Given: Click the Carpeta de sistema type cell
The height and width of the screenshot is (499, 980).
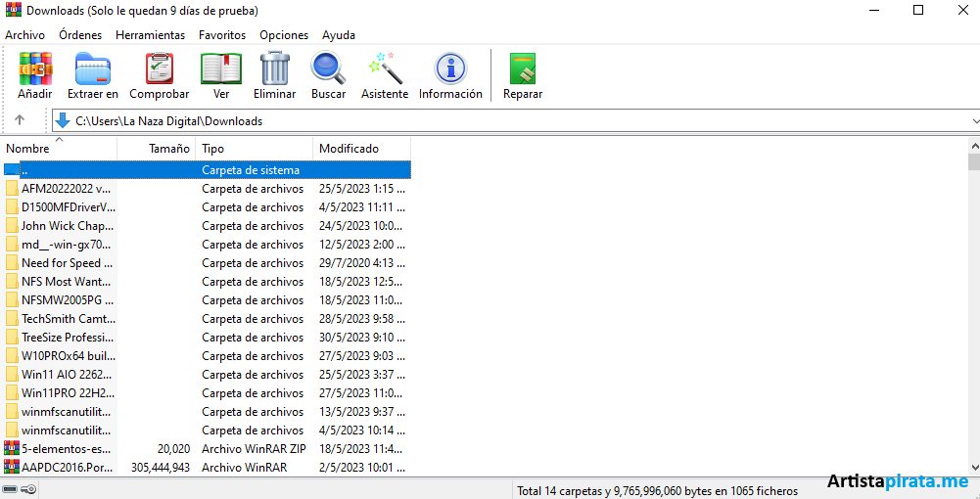Looking at the screenshot, I should (251, 170).
